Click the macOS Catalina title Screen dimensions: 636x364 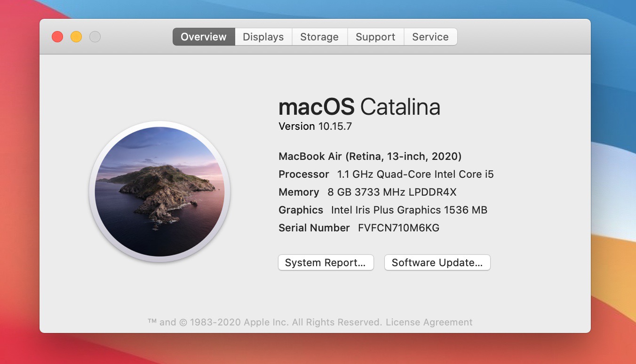tap(359, 107)
